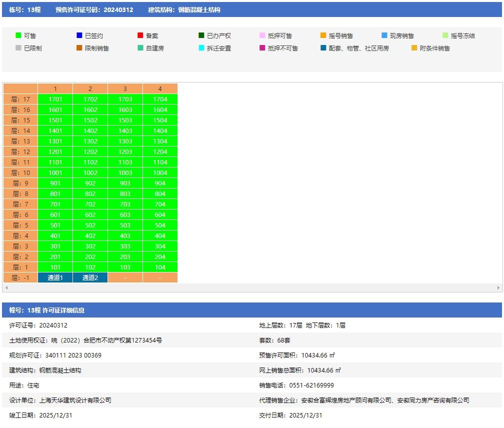Screen dimensions: 504x428
Task: Click the orange 摇号销售 legend swatch
Action: [323, 35]
